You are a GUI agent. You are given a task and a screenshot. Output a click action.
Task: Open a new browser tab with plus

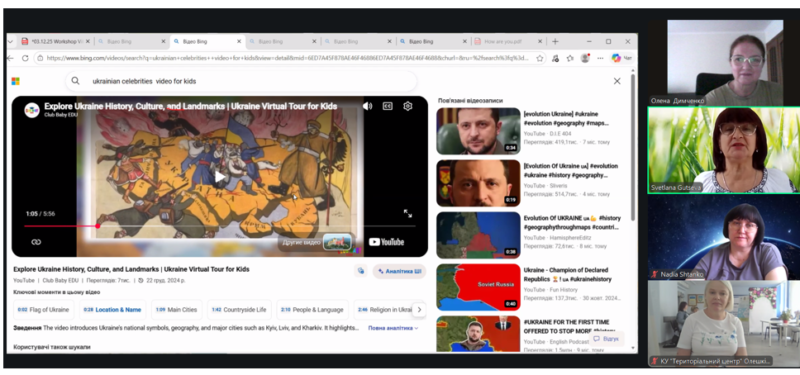(x=555, y=41)
